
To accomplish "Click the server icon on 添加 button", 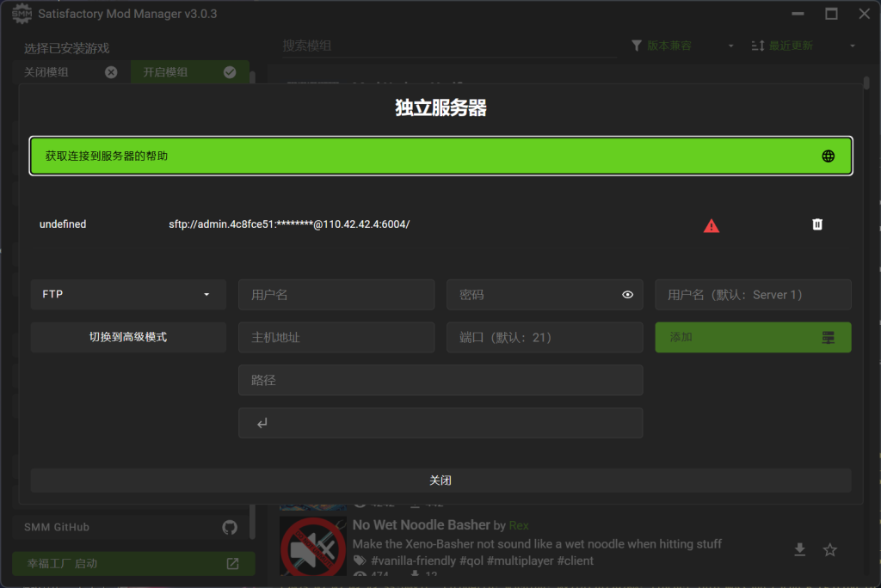I will tap(828, 338).
